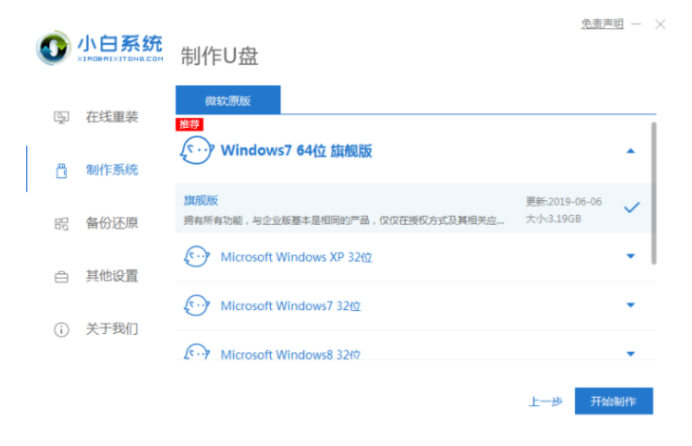Screen dimensions: 692x446
Task: Expand Microsoft Windows7 32位 options
Action: (631, 305)
